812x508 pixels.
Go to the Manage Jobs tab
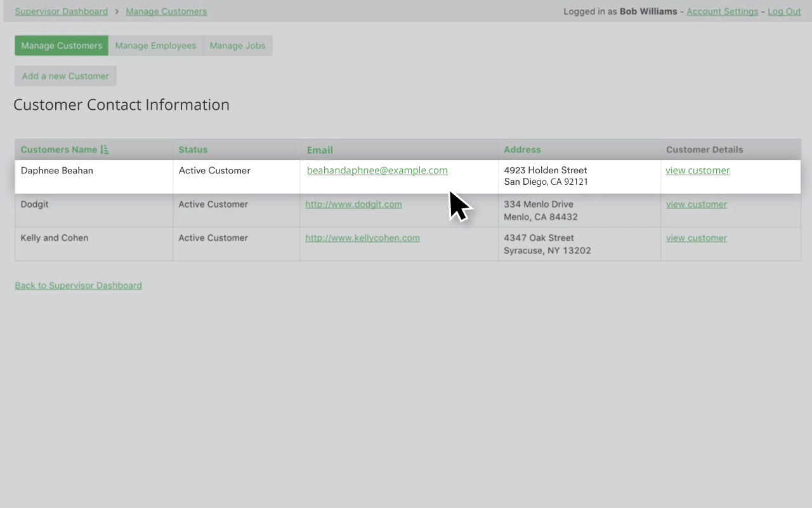(x=237, y=46)
